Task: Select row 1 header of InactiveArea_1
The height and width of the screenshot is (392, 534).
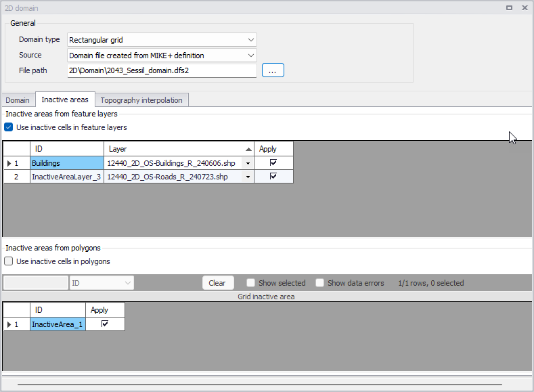Action: [x=17, y=324]
